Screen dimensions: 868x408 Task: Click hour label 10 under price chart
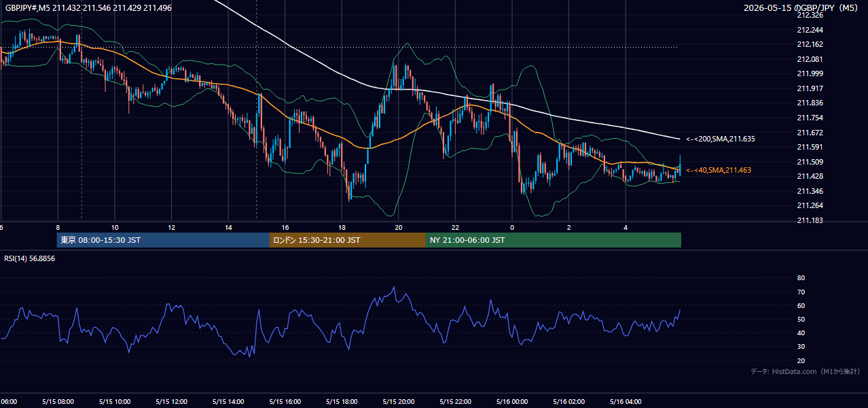point(115,228)
